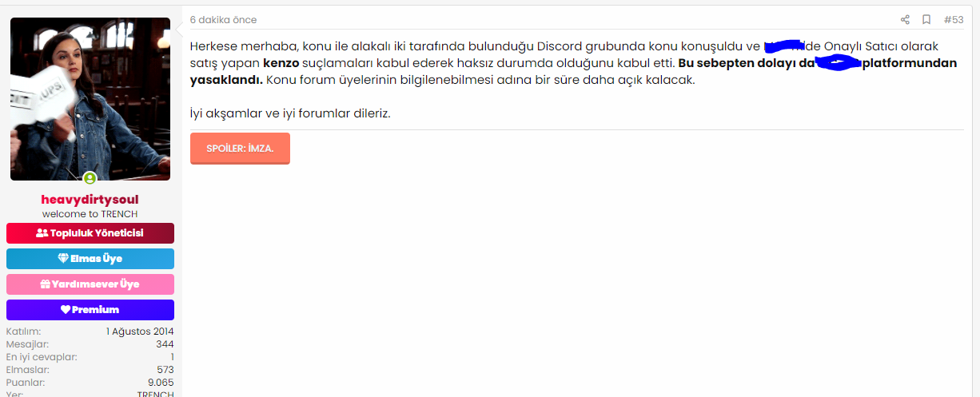The width and height of the screenshot is (980, 397).
Task: Open heavydirtysoul's profile via username
Action: (x=90, y=199)
